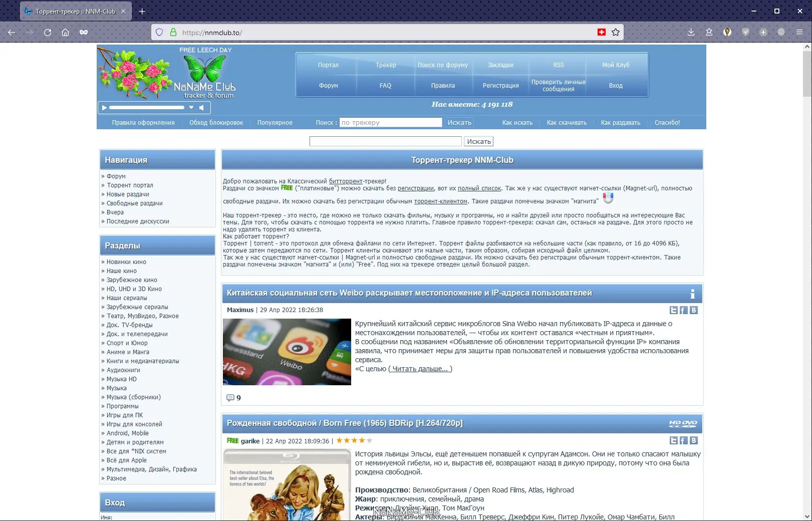The height and width of the screenshot is (521, 812).
Task: Open the Мой Клуб menu item
Action: [616, 65]
